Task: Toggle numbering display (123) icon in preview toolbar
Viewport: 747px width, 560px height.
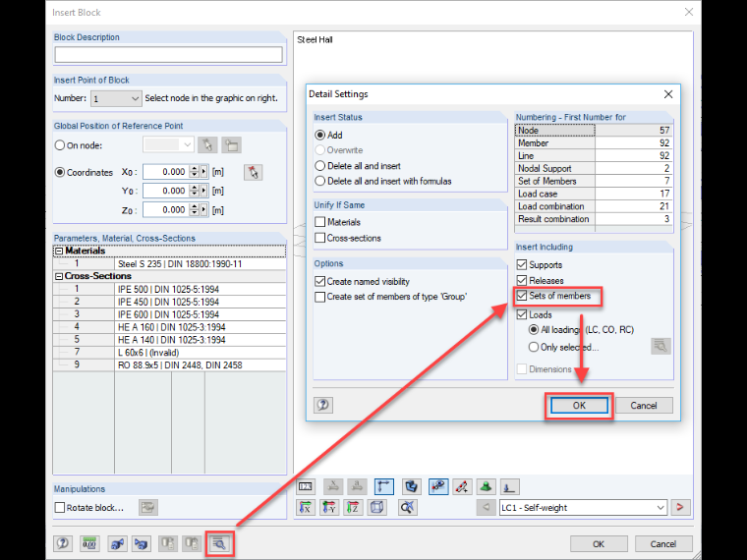Action: tap(306, 486)
